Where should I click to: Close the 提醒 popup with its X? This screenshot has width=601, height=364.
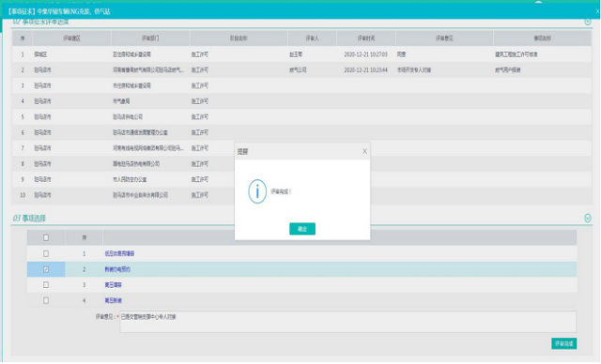point(365,151)
